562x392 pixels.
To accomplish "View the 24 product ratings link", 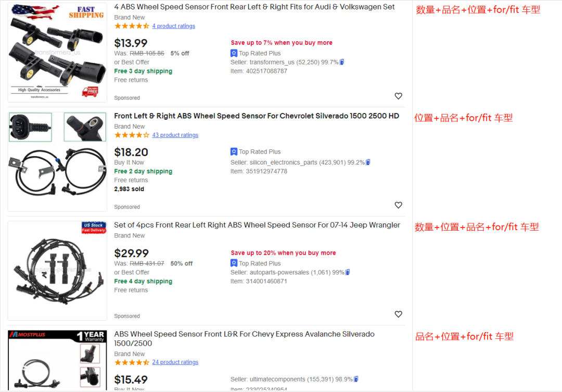I will pos(175,362).
